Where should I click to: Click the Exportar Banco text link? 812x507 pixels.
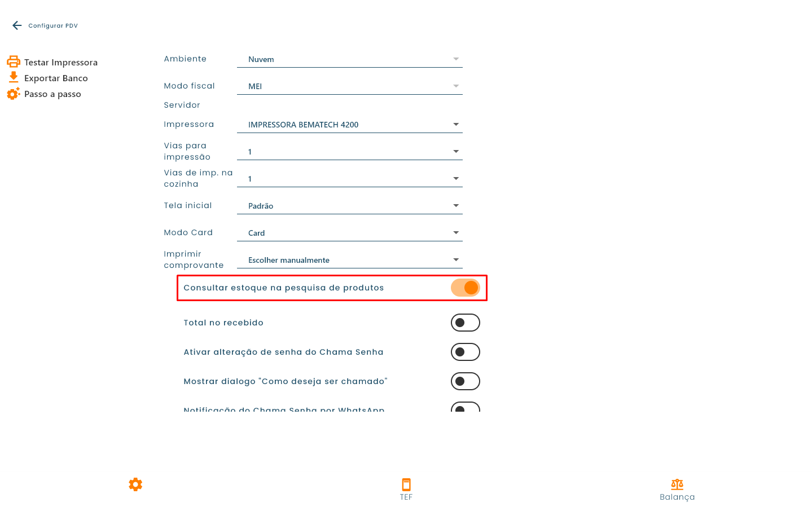point(56,78)
